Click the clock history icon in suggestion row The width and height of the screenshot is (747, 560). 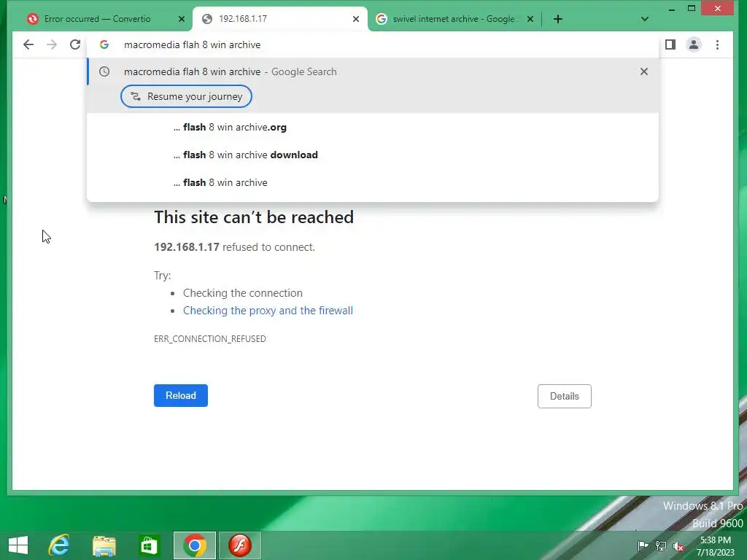[x=104, y=71]
